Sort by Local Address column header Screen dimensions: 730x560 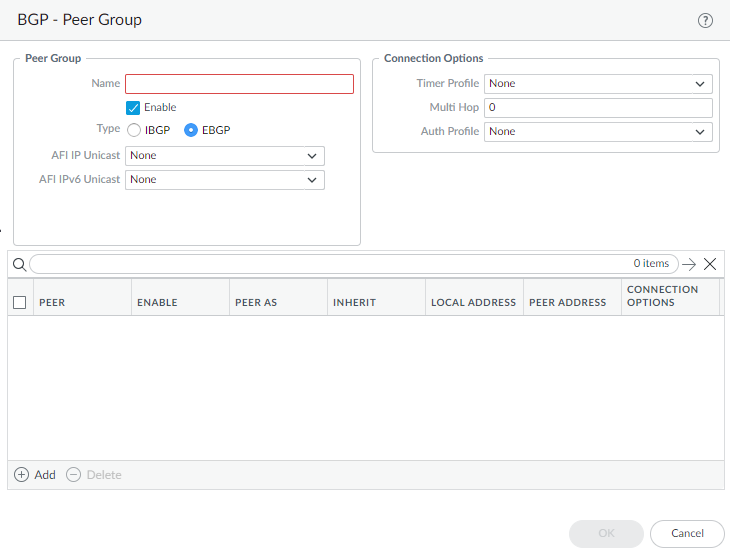pyautogui.click(x=473, y=302)
